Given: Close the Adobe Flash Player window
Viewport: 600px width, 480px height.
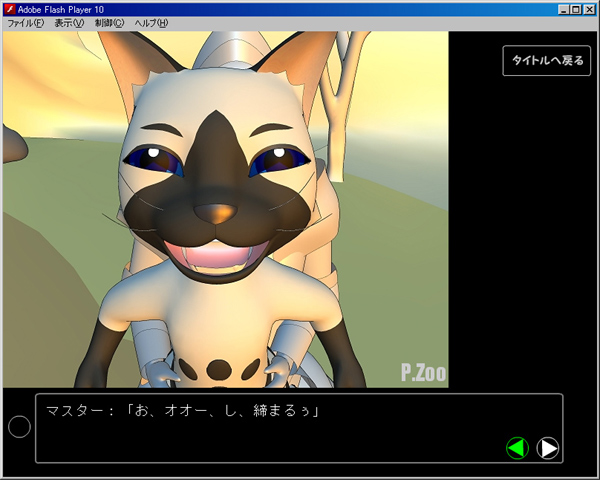Looking at the screenshot, I should [x=589, y=10].
